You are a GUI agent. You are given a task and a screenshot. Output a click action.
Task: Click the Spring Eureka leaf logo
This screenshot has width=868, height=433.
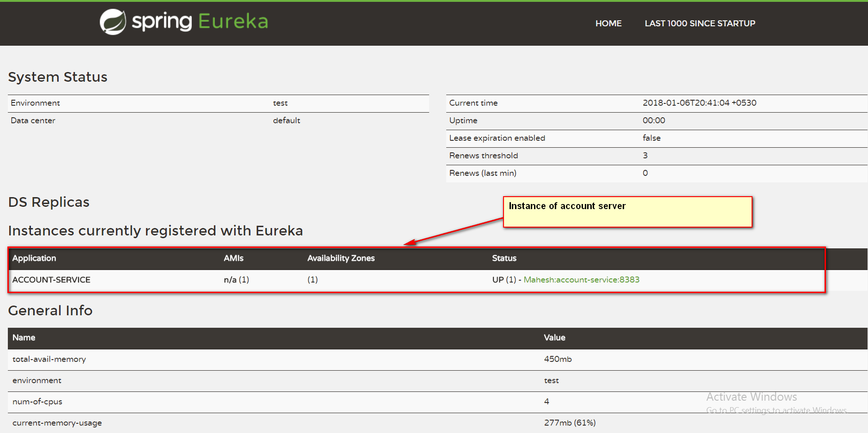click(x=112, y=21)
